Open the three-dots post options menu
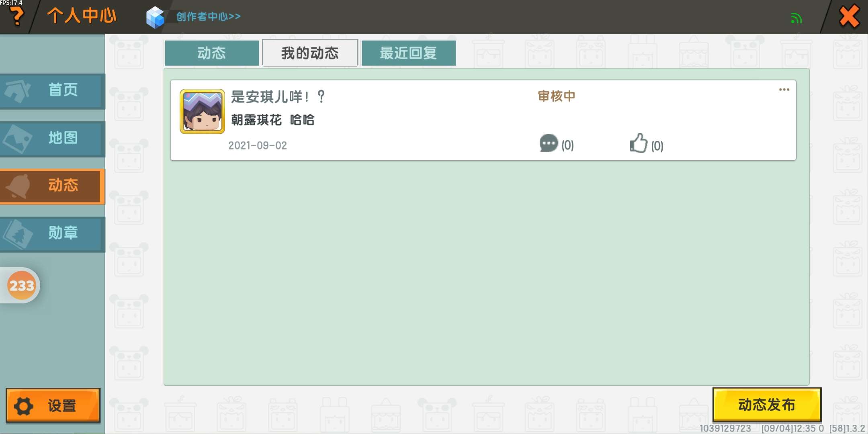Screen dimensions: 868x434 (784, 90)
